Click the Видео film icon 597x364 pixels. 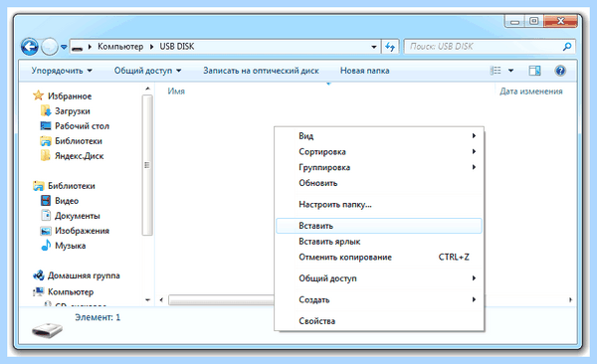[x=46, y=200]
